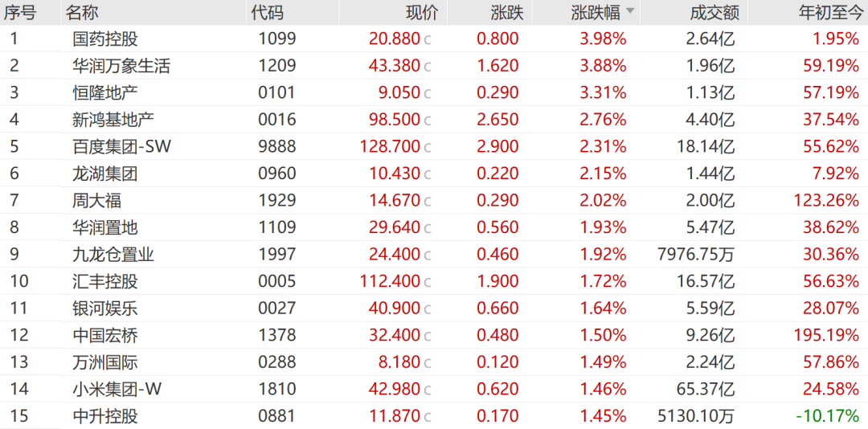Click the 涨跌 column header
The image size is (868, 429).
coord(507,12)
